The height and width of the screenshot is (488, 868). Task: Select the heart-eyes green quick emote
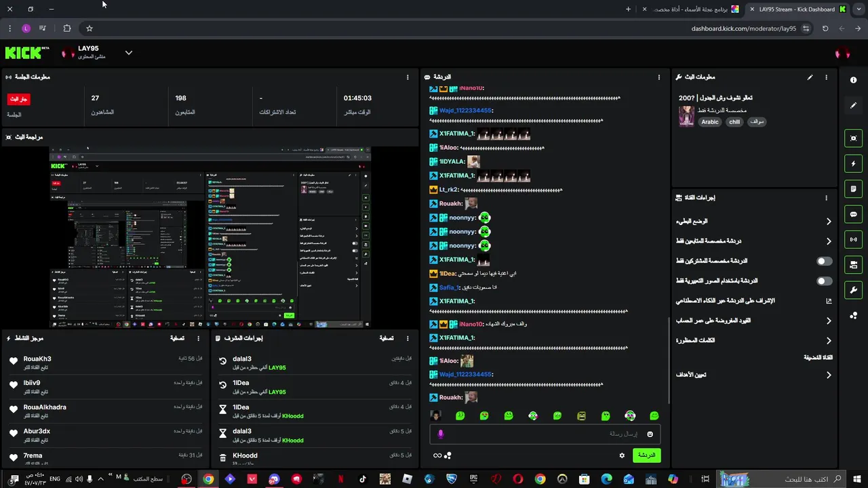484,415
